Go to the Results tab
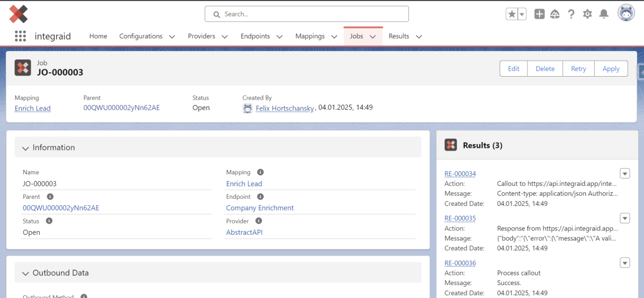The width and height of the screenshot is (644, 298). [399, 36]
